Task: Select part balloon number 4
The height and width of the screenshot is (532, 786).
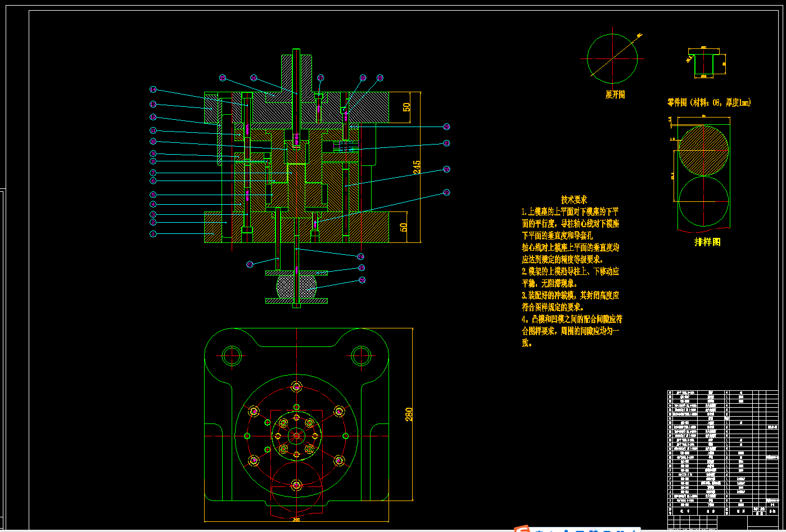Action: 153,204
